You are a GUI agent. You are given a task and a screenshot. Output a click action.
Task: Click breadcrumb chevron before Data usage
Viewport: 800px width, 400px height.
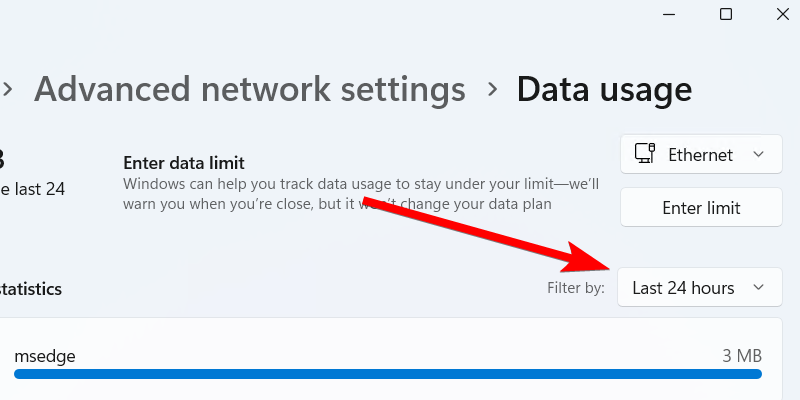pyautogui.click(x=491, y=89)
